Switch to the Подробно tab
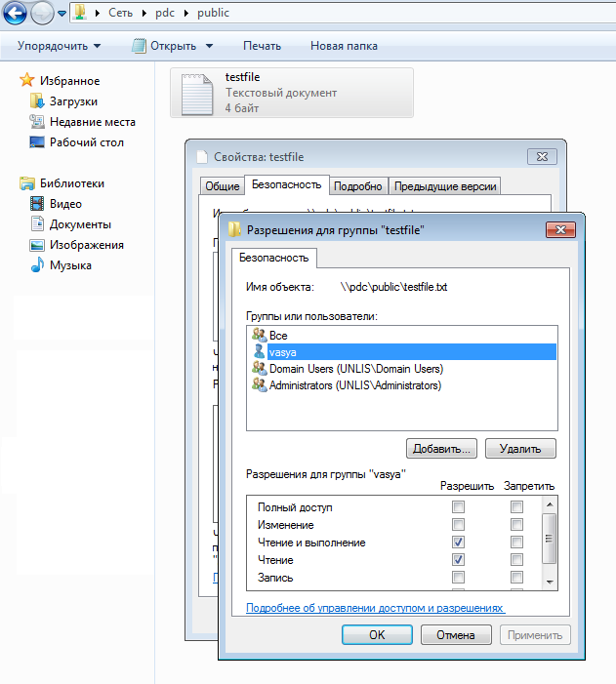Image resolution: width=616 pixels, height=684 pixels. (x=358, y=186)
